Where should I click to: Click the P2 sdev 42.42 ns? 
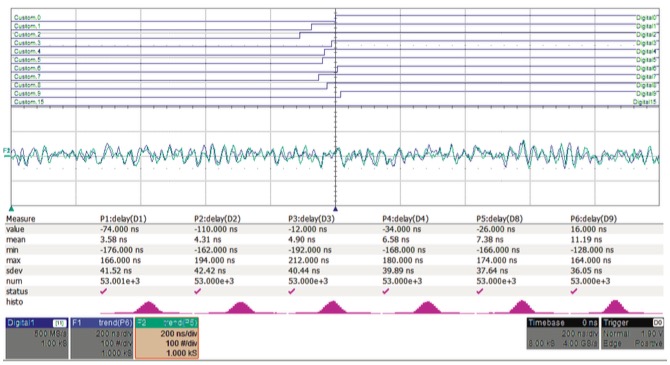coord(210,271)
